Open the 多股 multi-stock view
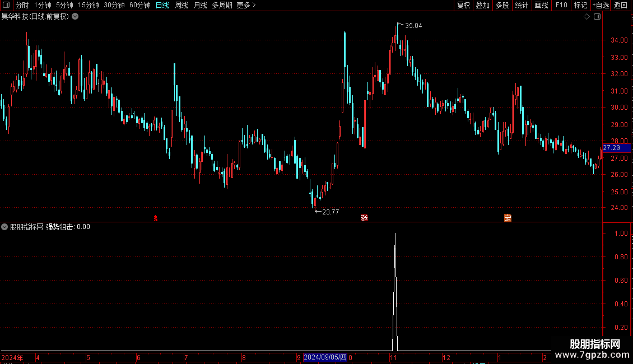633x364 pixels. 502,5
